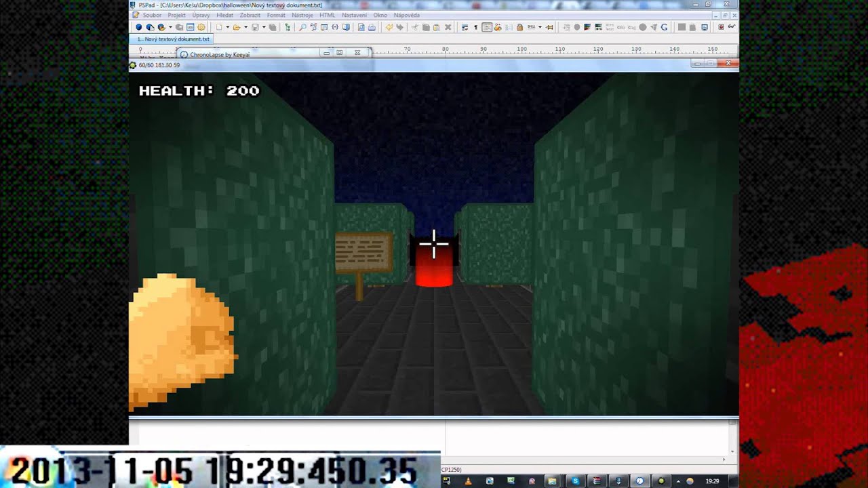Click the find and replace icon
Image resolution: width=868 pixels, height=488 pixels.
313,27
